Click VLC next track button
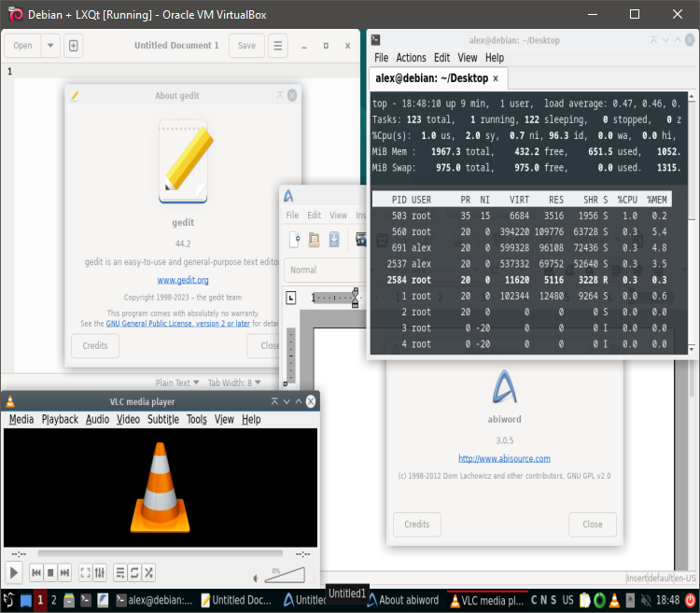This screenshot has height=613, width=700. tap(64, 572)
